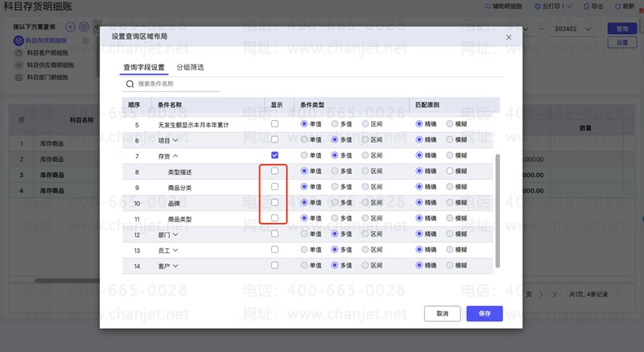
Task: Select 科目存货明细账 query plan
Action: point(46,40)
